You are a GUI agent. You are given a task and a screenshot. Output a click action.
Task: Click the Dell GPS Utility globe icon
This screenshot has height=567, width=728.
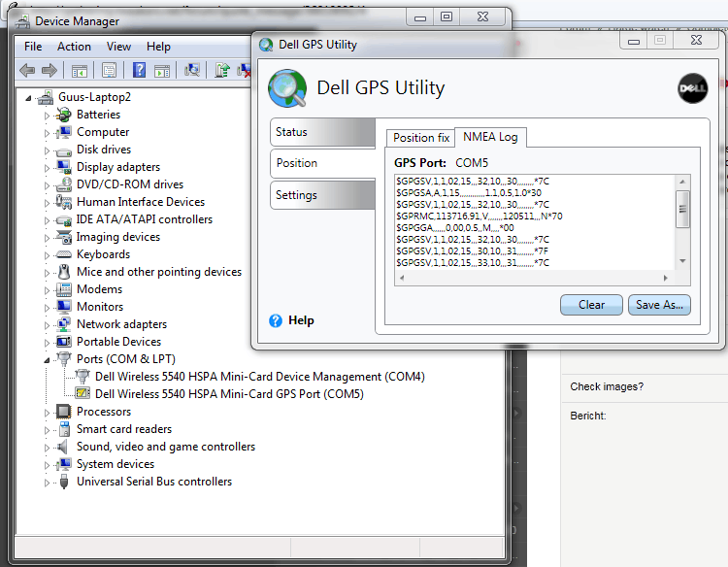click(287, 88)
